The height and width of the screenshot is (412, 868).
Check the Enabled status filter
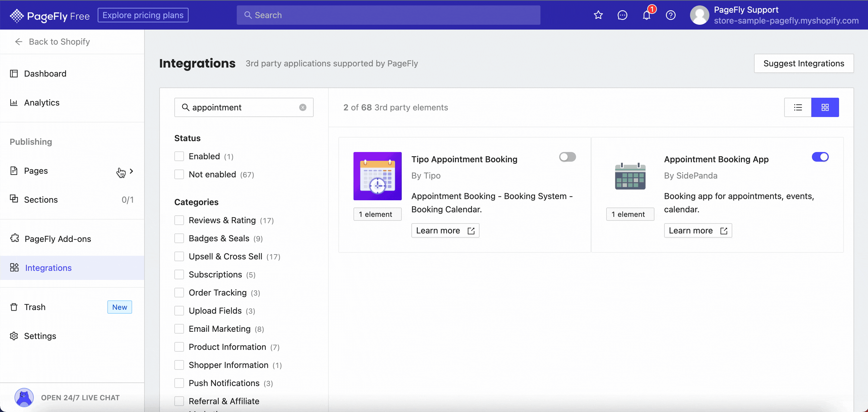tap(179, 156)
